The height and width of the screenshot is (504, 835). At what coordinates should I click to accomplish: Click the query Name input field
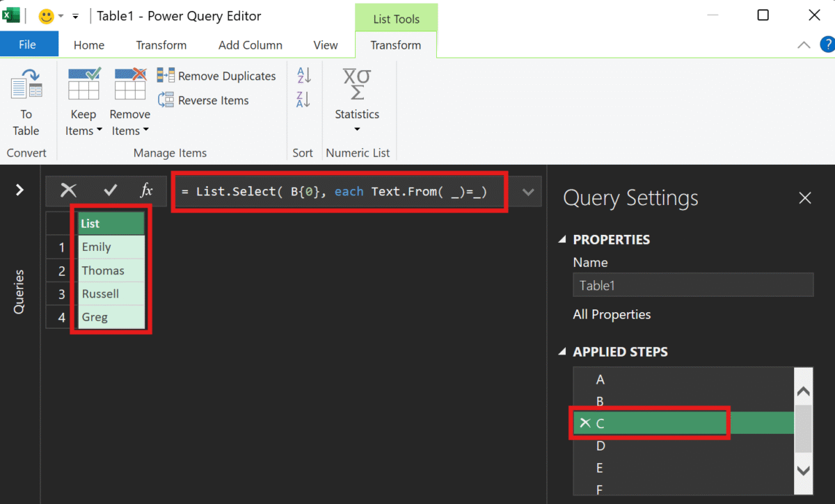(x=692, y=285)
